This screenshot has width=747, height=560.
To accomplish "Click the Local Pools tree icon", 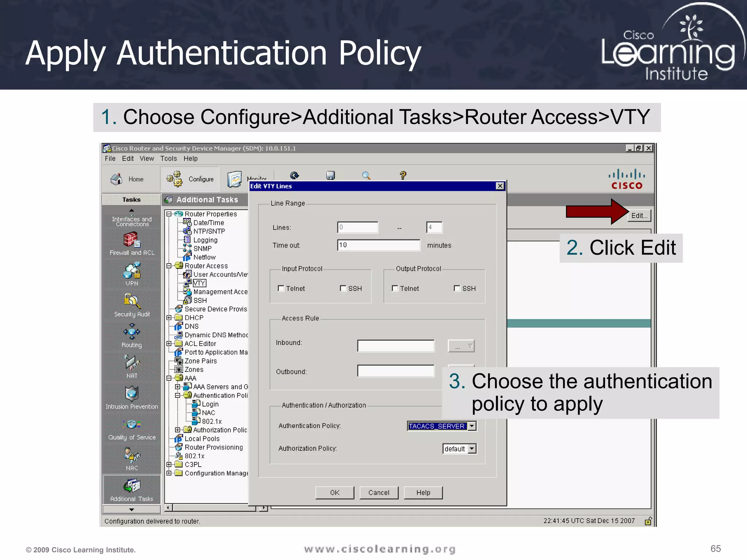I will [x=178, y=439].
